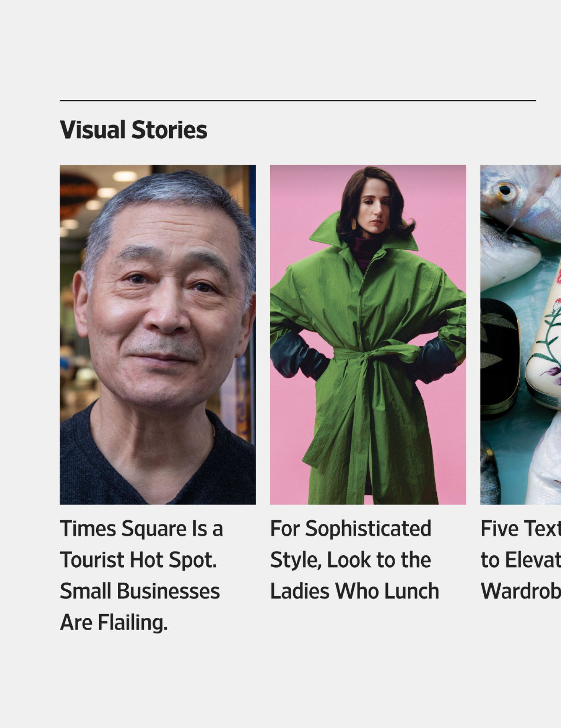Open the partially visible 'Five Text' headline
Viewport: 561px width, 728px height.
click(521, 560)
